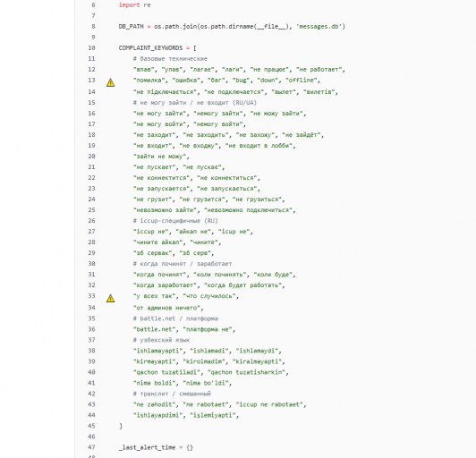Click the _last_alert_time variable

tap(147, 447)
